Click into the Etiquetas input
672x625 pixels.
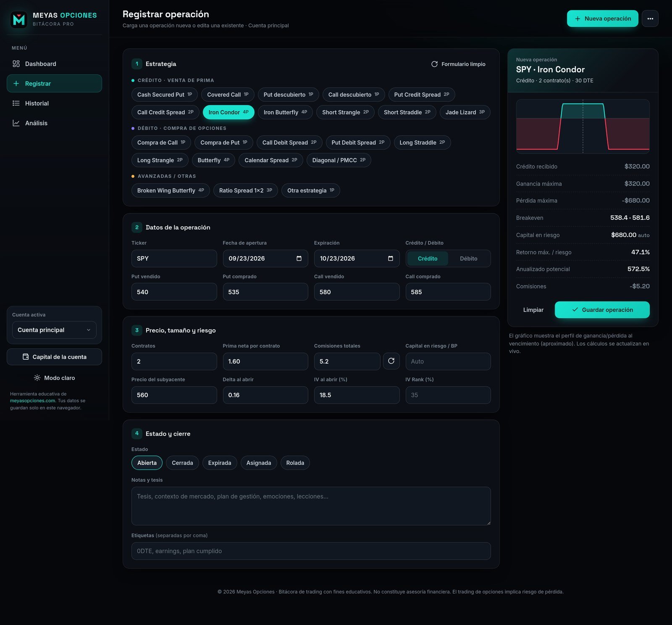coord(311,551)
